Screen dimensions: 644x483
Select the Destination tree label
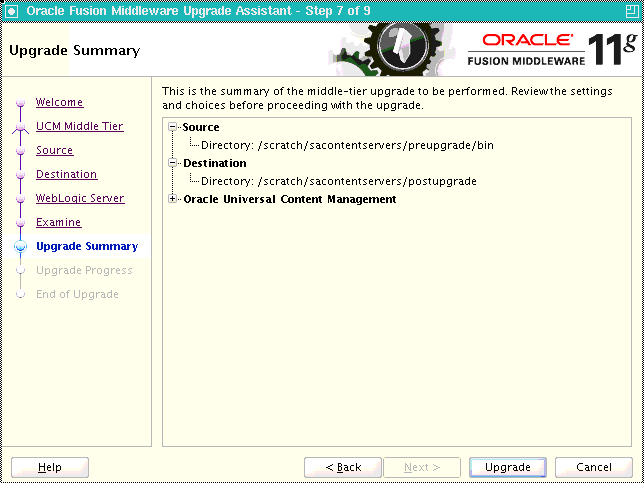pyautogui.click(x=215, y=163)
